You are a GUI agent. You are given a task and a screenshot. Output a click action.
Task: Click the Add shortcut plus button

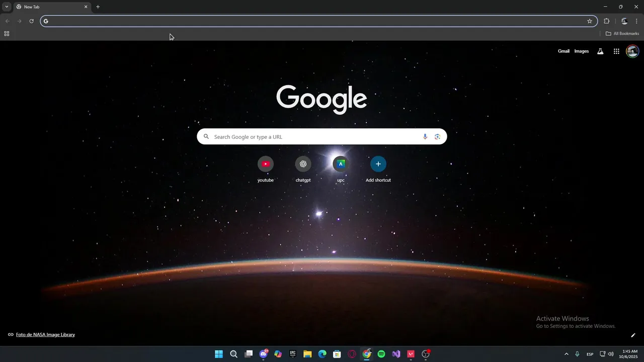(x=378, y=164)
